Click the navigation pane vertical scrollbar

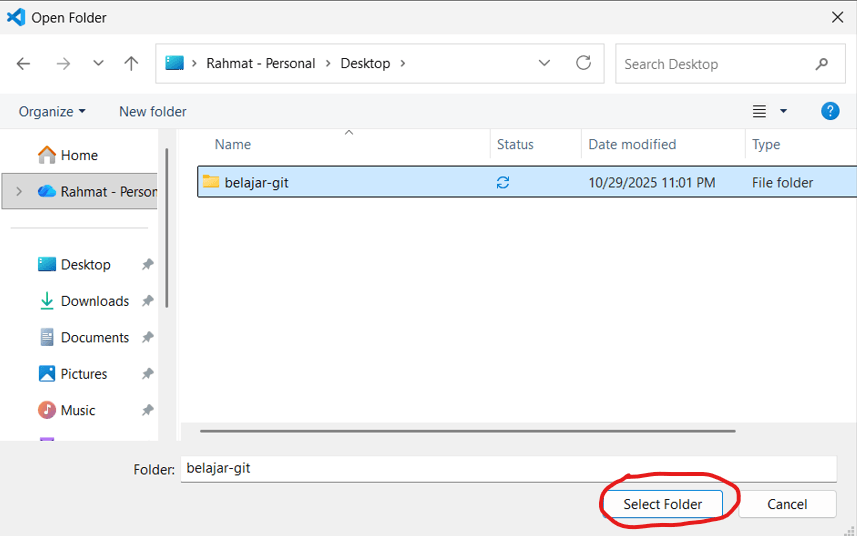click(167, 227)
